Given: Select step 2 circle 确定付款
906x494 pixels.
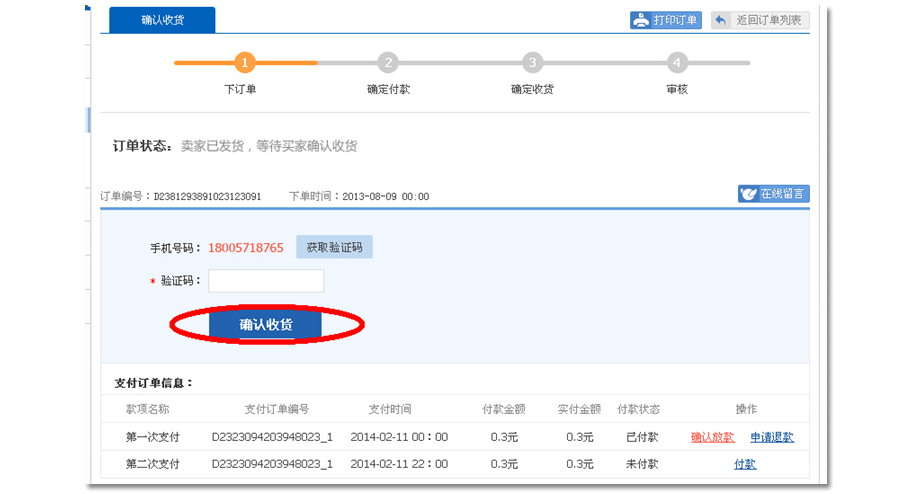Looking at the screenshot, I should (x=389, y=63).
